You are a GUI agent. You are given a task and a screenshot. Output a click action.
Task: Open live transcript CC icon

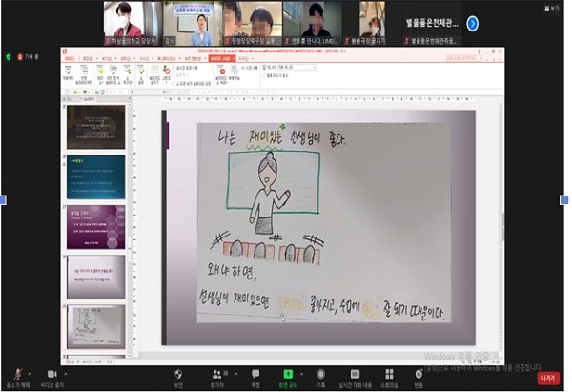(x=355, y=374)
